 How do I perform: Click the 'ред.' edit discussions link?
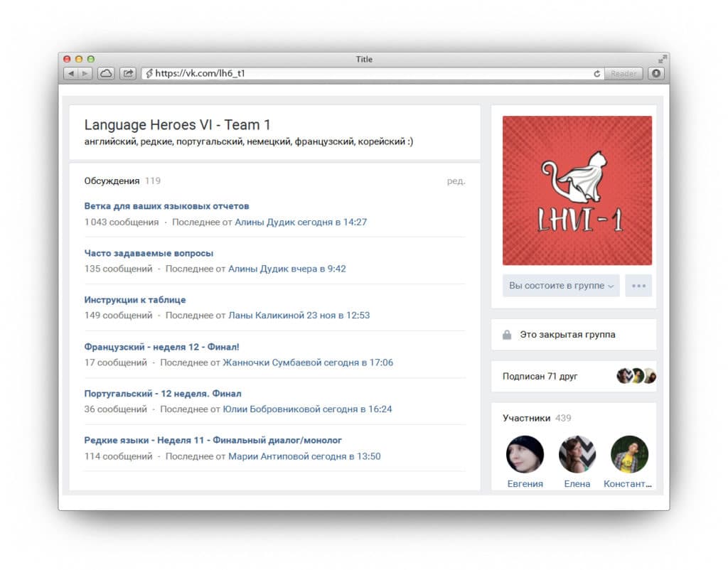tap(456, 181)
